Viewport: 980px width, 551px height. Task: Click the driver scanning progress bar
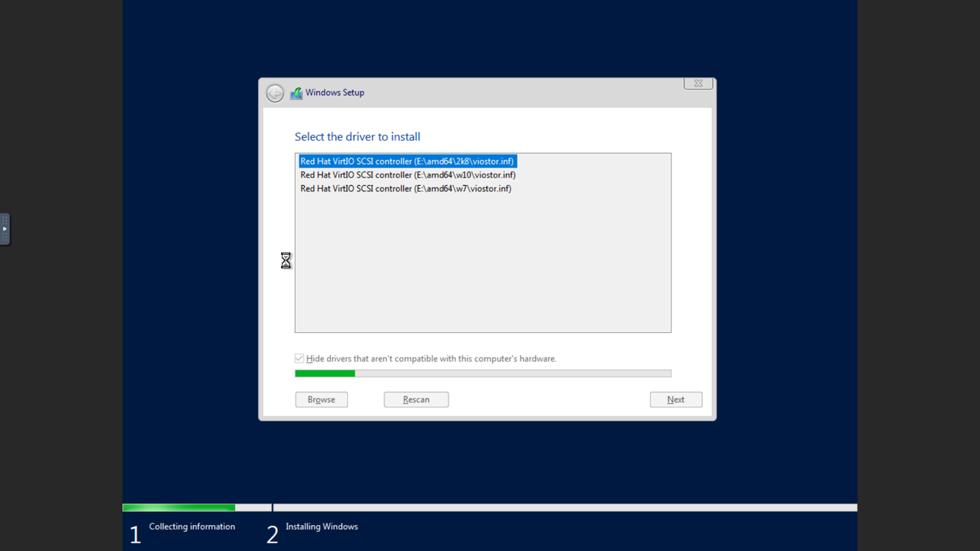pos(483,373)
